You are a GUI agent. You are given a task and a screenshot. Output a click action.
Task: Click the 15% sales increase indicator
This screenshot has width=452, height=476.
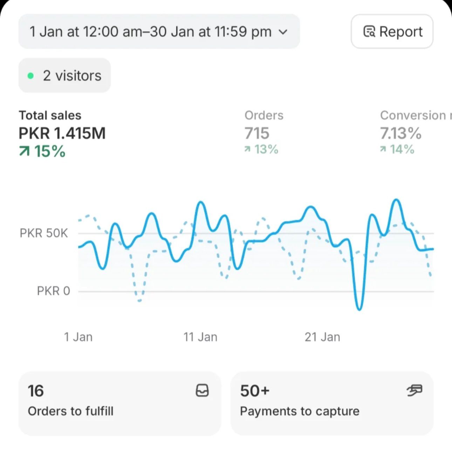[42, 152]
